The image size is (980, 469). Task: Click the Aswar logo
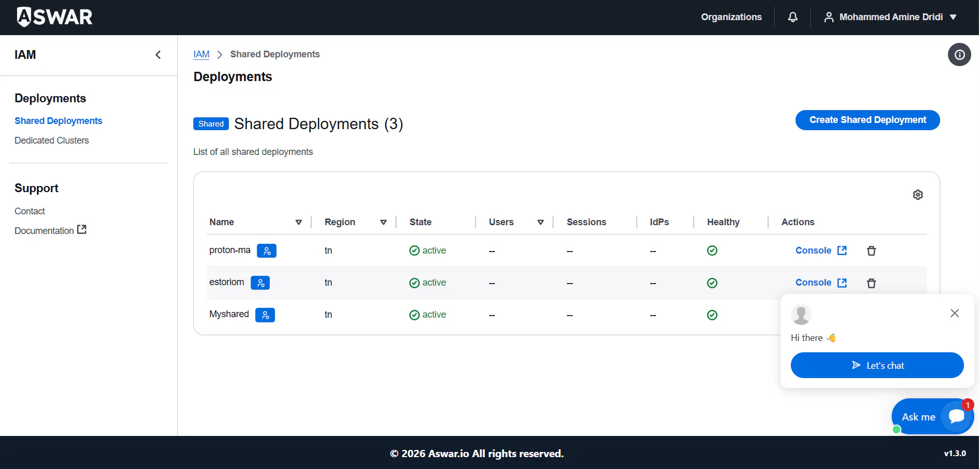(54, 17)
